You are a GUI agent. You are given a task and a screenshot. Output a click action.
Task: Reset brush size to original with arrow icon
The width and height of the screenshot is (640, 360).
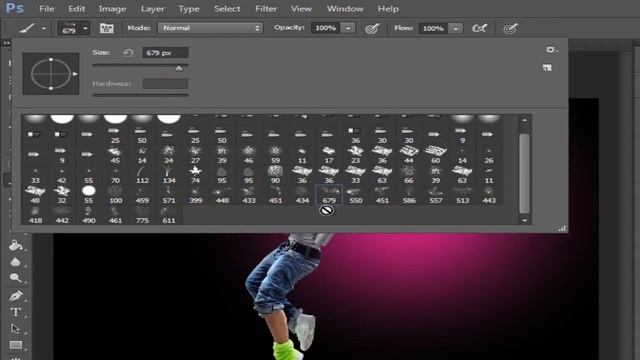pos(128,53)
